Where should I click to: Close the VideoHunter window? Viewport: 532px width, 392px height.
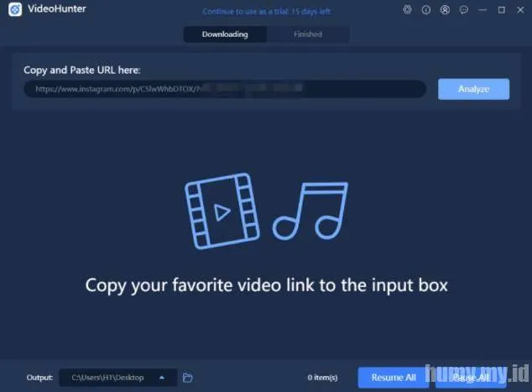pyautogui.click(x=518, y=10)
